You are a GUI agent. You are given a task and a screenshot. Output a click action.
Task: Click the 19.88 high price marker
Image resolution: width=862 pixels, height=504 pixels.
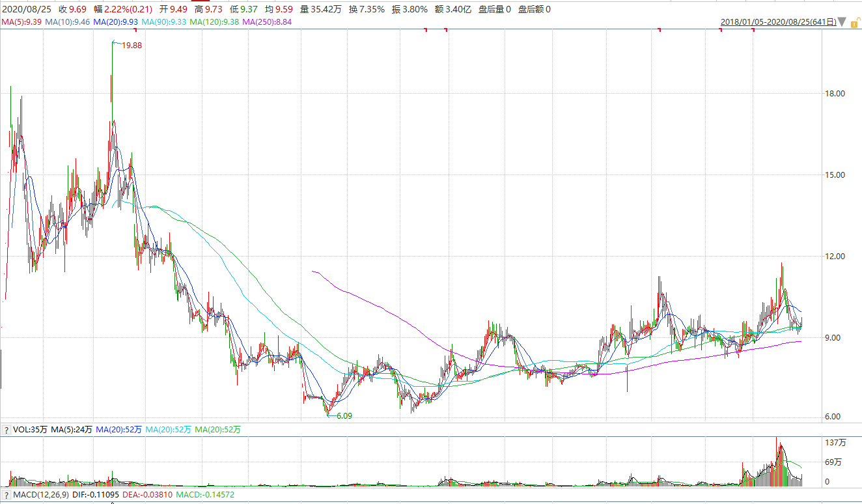click(x=132, y=46)
